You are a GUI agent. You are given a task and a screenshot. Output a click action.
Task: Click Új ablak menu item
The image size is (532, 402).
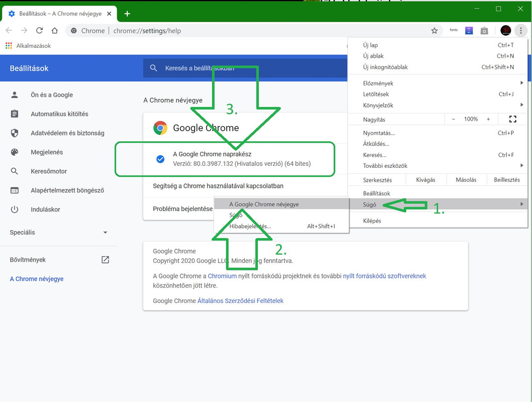[437, 56]
